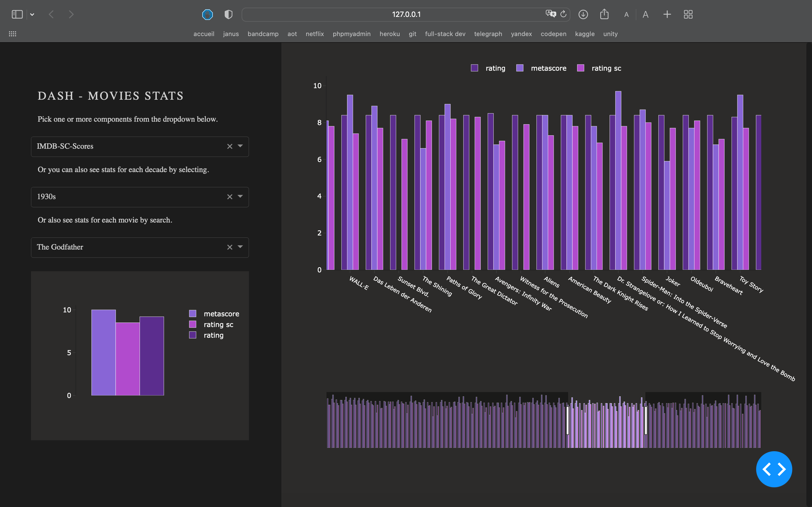Click the 127.0.0.1 address bar
812x507 pixels.
click(x=406, y=14)
